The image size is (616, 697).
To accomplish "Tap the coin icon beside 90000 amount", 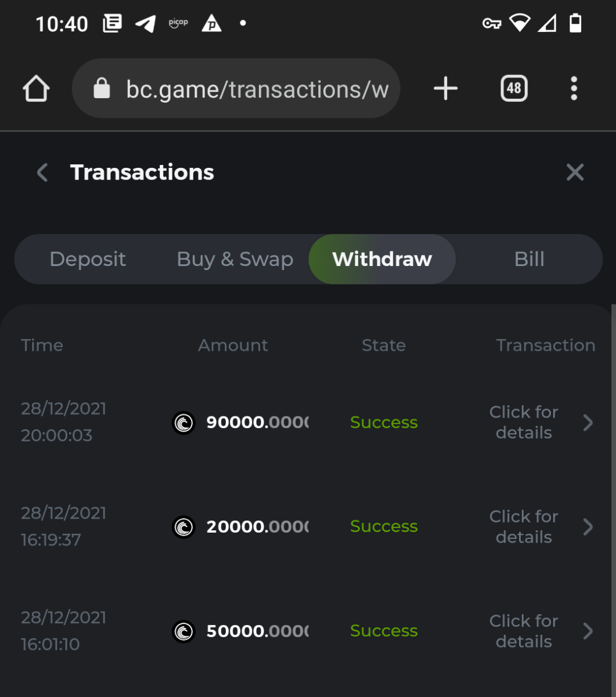I will [x=184, y=423].
